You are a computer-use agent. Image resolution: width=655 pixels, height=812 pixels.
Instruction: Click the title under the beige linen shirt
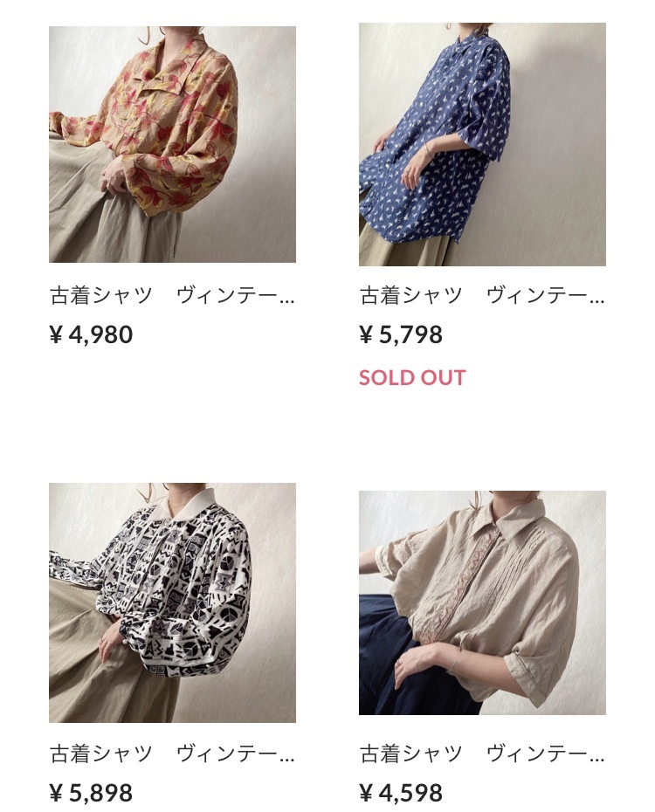[482, 754]
